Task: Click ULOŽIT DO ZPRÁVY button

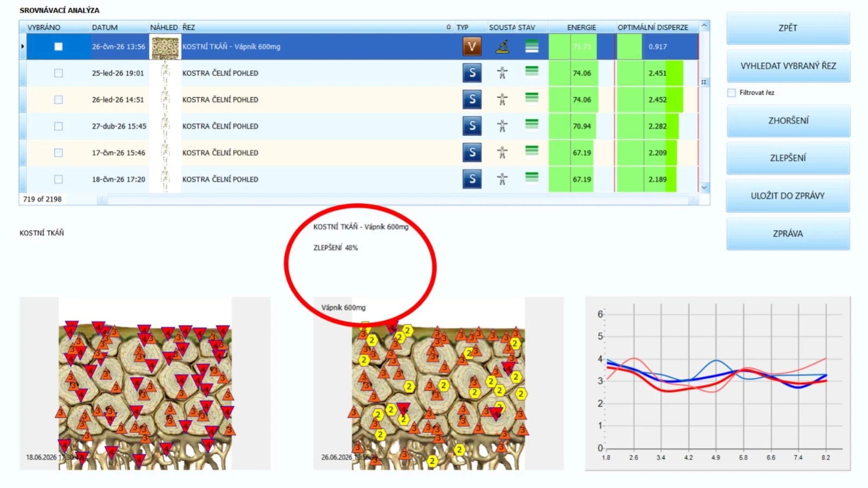Action: pyautogui.click(x=788, y=196)
